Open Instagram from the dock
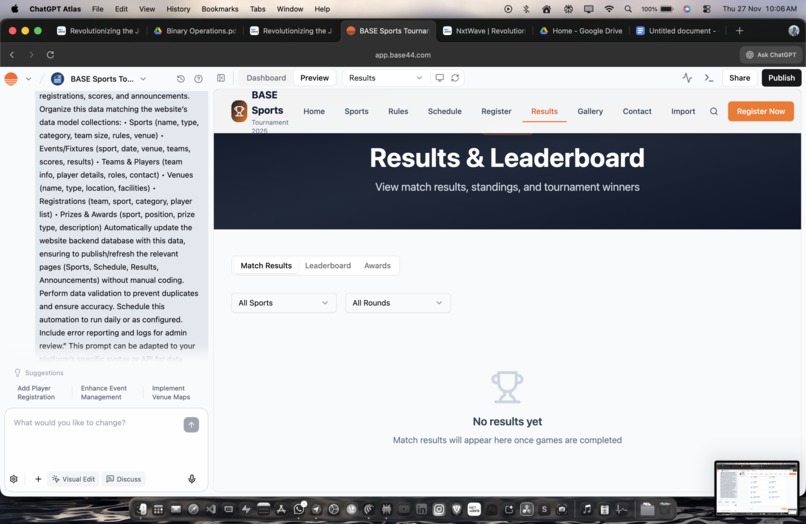 [x=438, y=509]
